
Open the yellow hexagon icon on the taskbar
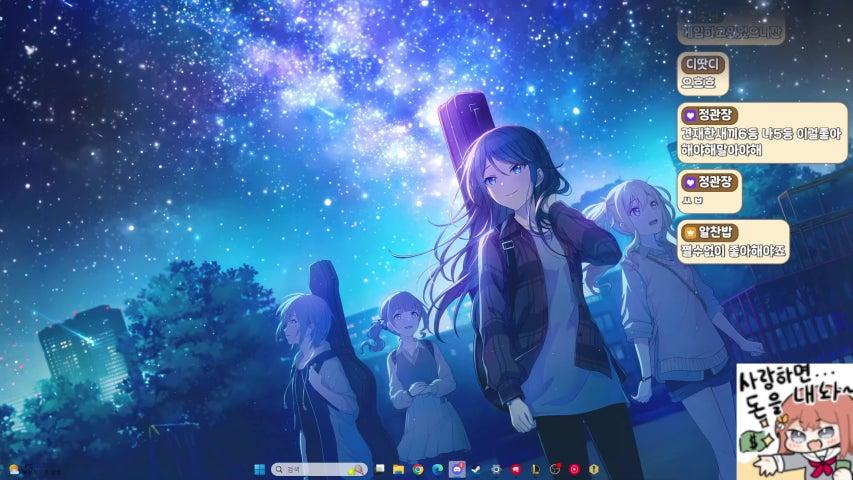coord(594,469)
